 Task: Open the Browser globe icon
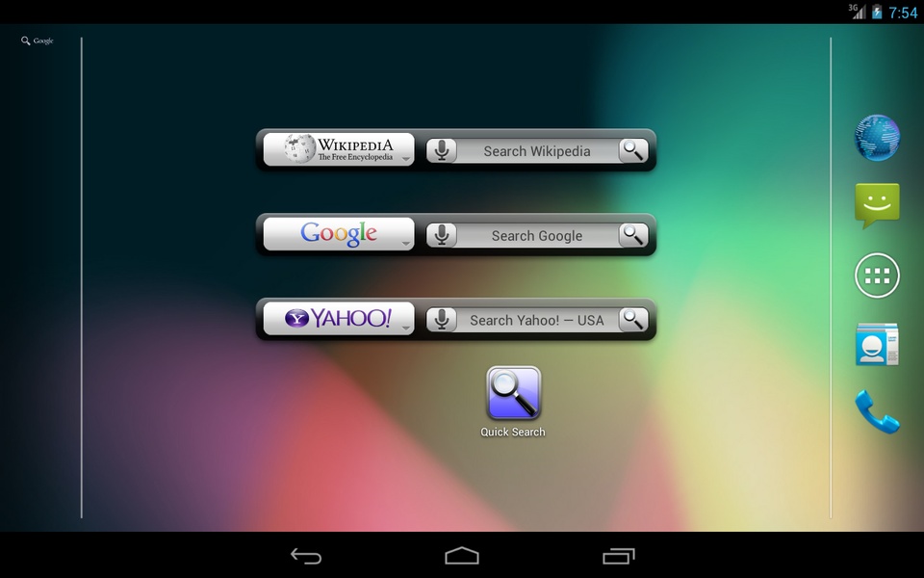877,138
